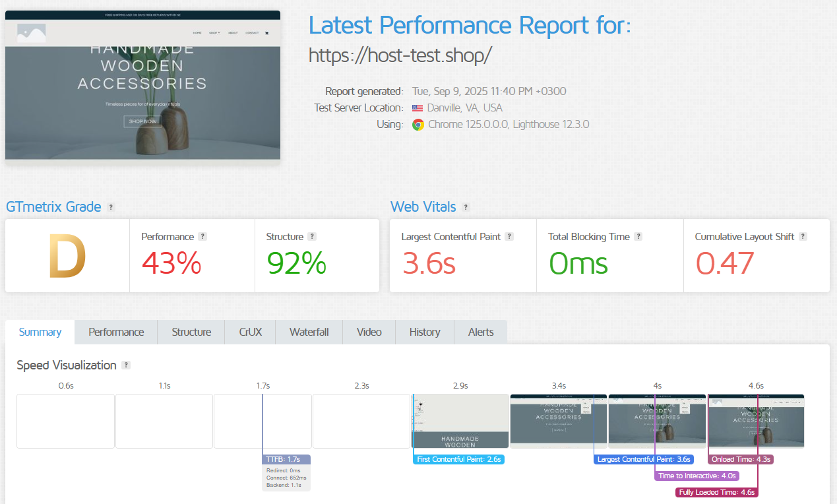Screen dimensions: 837x504
Task: Open the Video tab
Action: point(369,332)
